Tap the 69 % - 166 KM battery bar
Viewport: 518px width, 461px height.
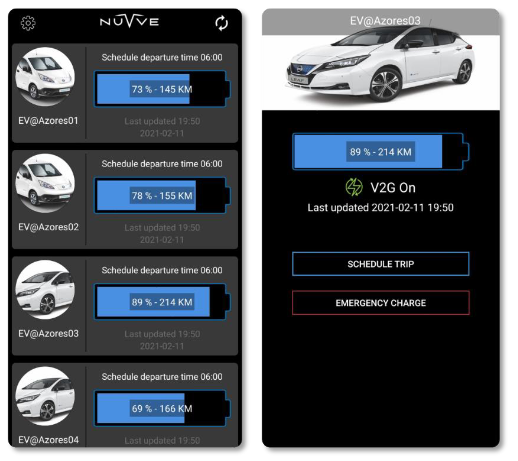[162, 408]
